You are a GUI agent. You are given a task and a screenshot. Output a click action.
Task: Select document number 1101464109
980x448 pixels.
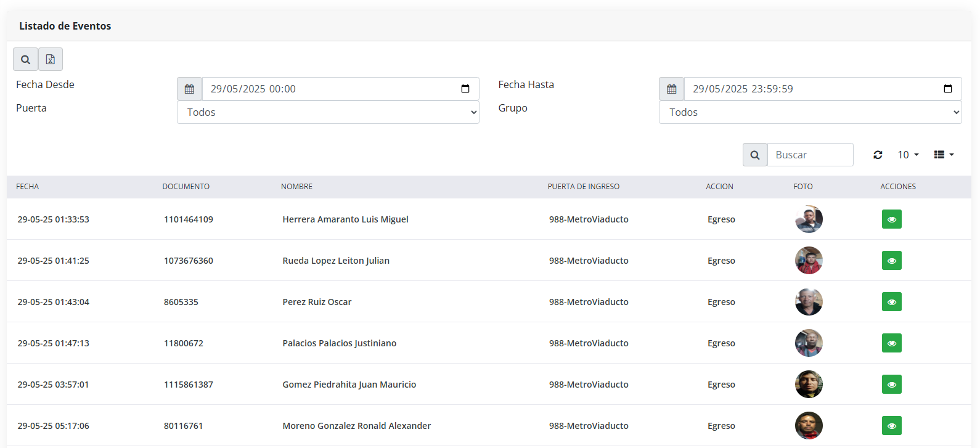189,219
